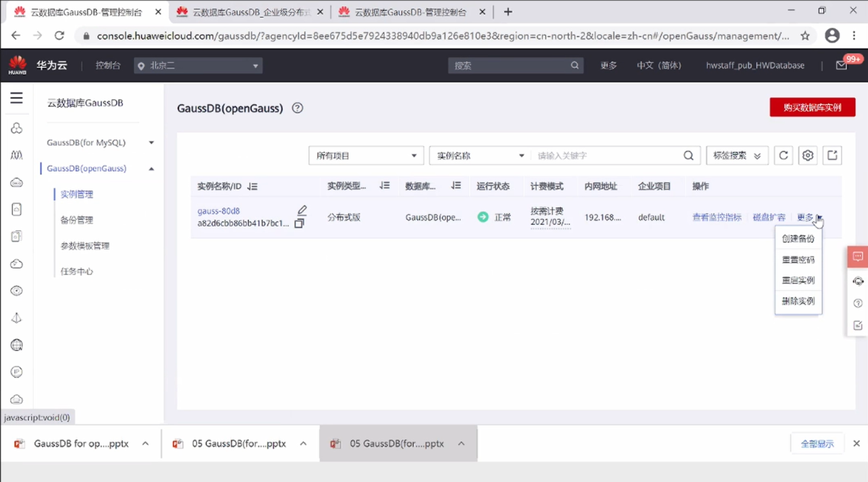Click 磁盘扩容 for gauss-80d8
The width and height of the screenshot is (868, 482).
pyautogui.click(x=769, y=217)
